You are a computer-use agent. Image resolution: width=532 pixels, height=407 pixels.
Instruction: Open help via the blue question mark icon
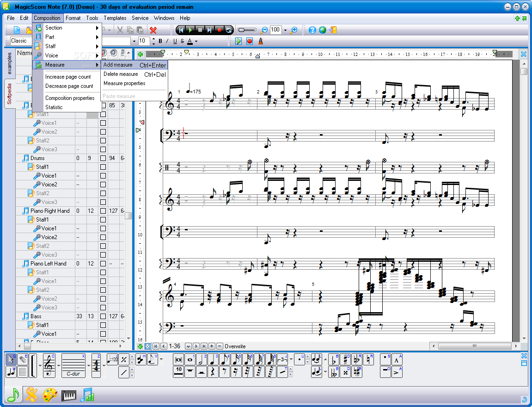tap(312, 30)
